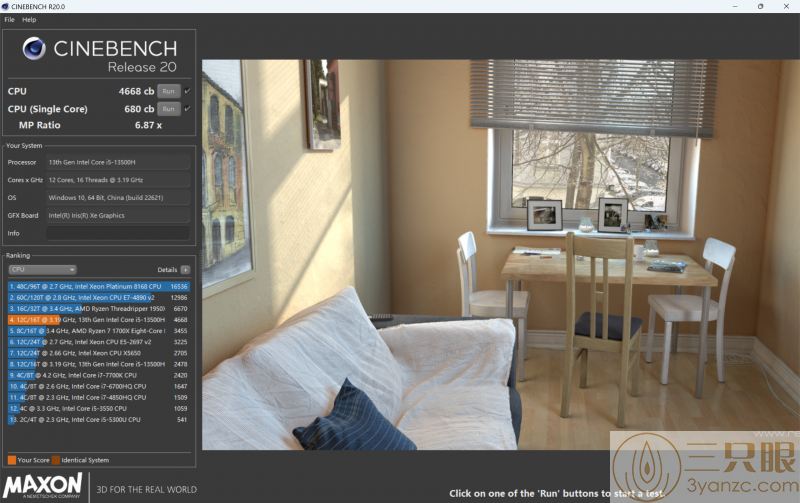The image size is (800, 503).
Task: Minimize the Cinebench window
Action: pyautogui.click(x=735, y=6)
